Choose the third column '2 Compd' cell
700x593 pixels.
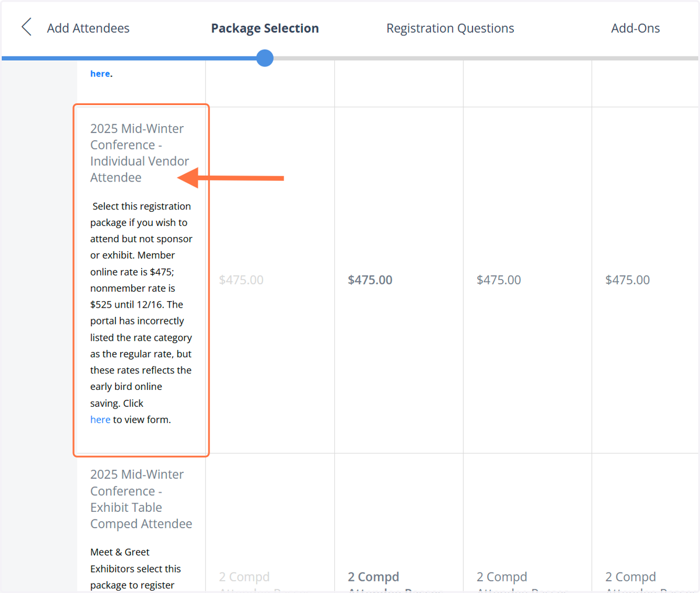[x=502, y=577]
